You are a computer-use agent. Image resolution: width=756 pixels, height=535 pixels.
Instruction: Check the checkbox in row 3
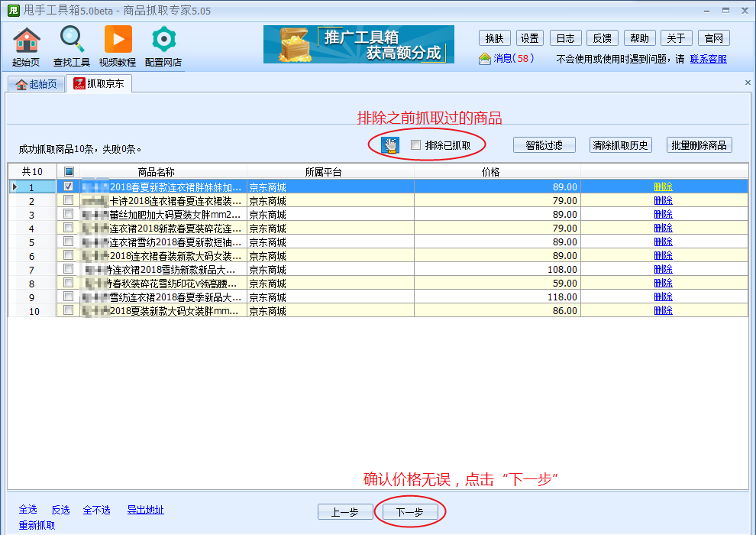(69, 214)
